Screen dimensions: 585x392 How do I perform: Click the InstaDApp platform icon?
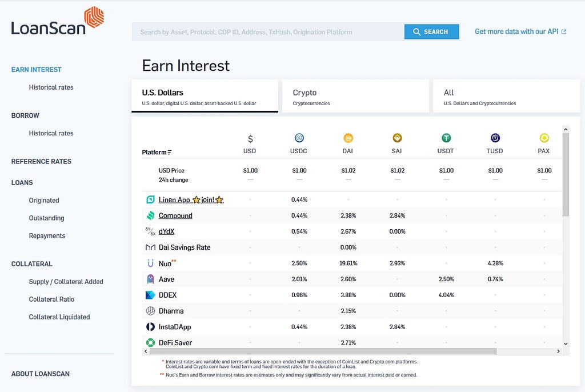(150, 327)
